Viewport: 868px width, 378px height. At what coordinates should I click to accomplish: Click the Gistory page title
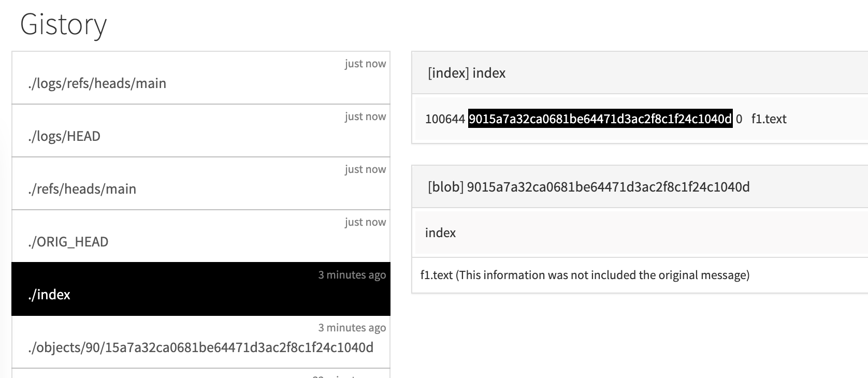click(63, 24)
